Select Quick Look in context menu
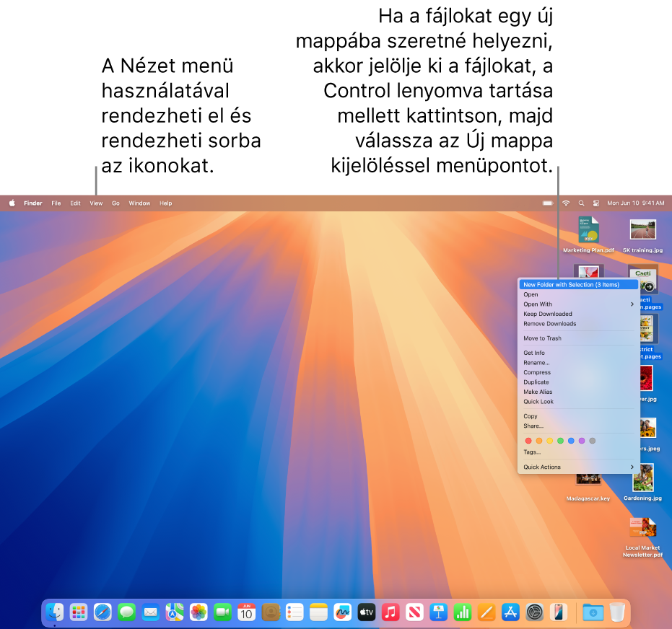The image size is (672, 629). point(578,402)
